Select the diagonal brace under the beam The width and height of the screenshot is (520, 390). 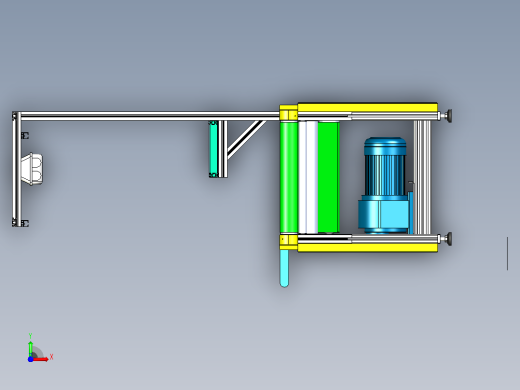[247, 139]
